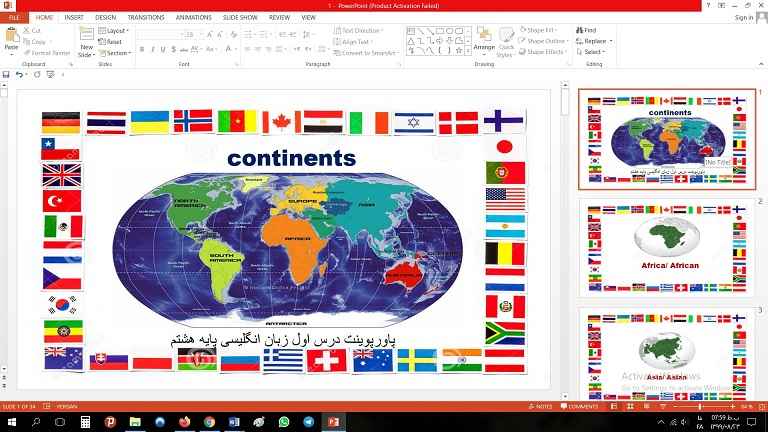
Task: Expand the Layout dropdown
Action: (x=117, y=31)
